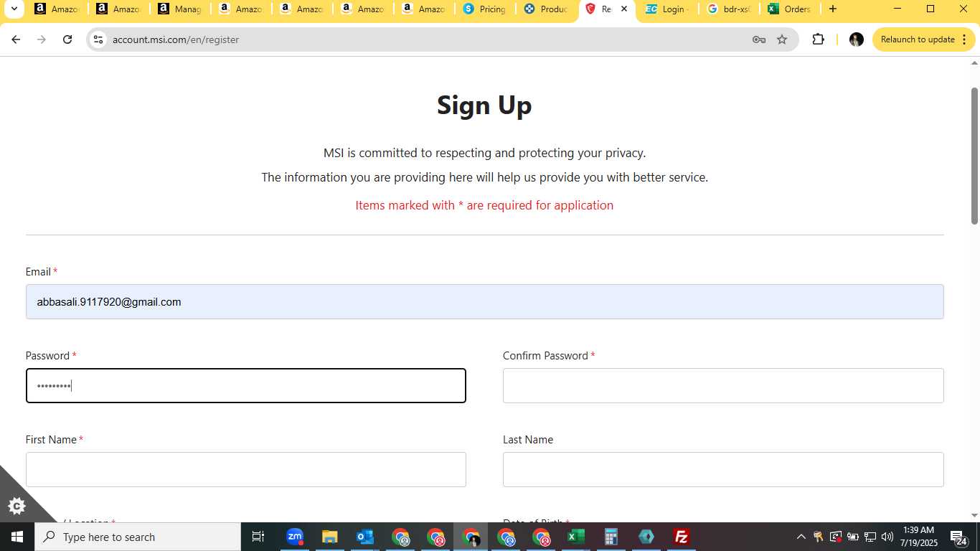The image size is (980, 551).
Task: Open the saved passwords key icon
Action: click(x=758, y=39)
